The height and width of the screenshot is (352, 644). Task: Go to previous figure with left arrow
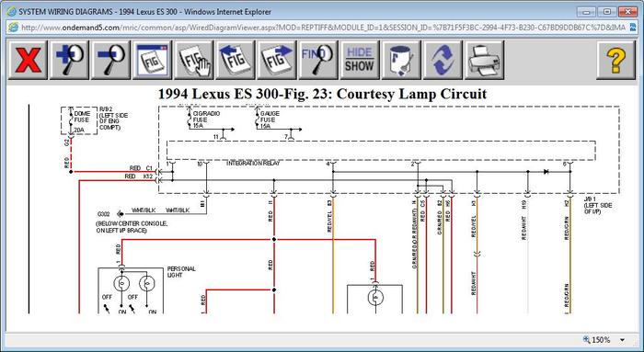(236, 60)
